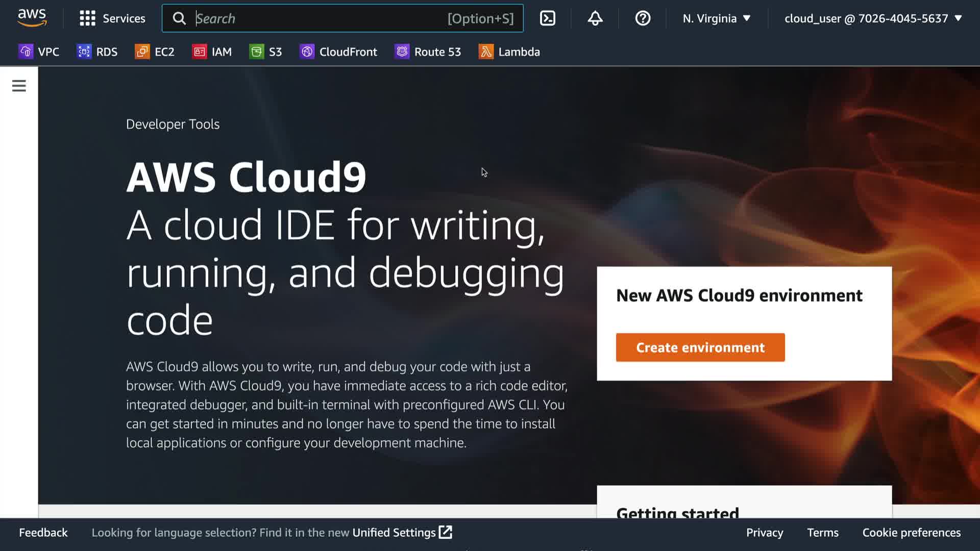Focus the top Search input field
The height and width of the screenshot is (551, 980).
click(x=316, y=18)
